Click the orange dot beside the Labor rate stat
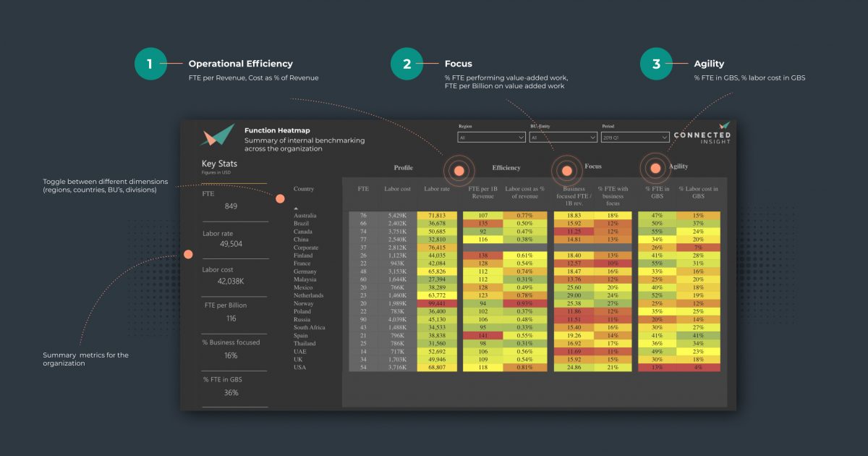This screenshot has width=868, height=456. (190, 253)
